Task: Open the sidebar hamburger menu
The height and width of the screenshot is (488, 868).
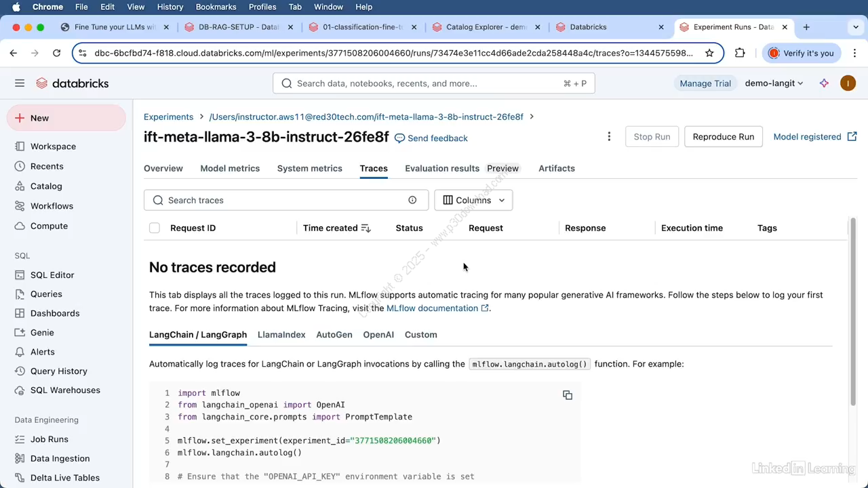Action: [x=20, y=83]
